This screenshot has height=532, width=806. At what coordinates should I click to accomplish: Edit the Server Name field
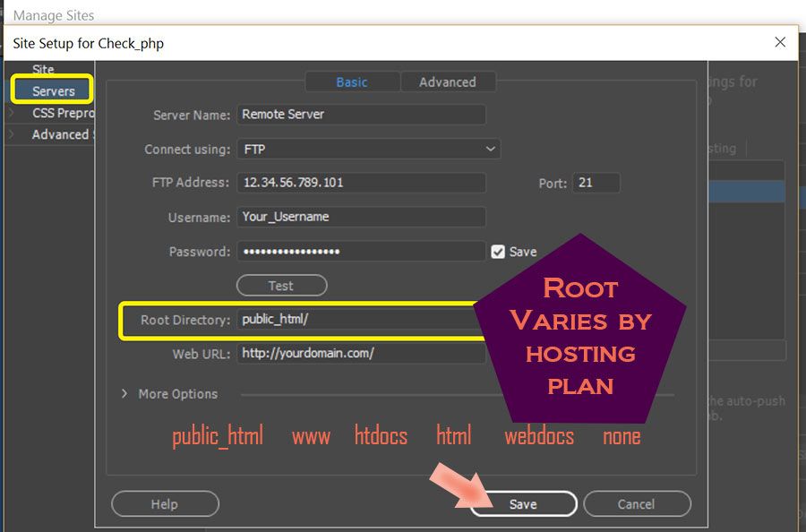(x=362, y=114)
